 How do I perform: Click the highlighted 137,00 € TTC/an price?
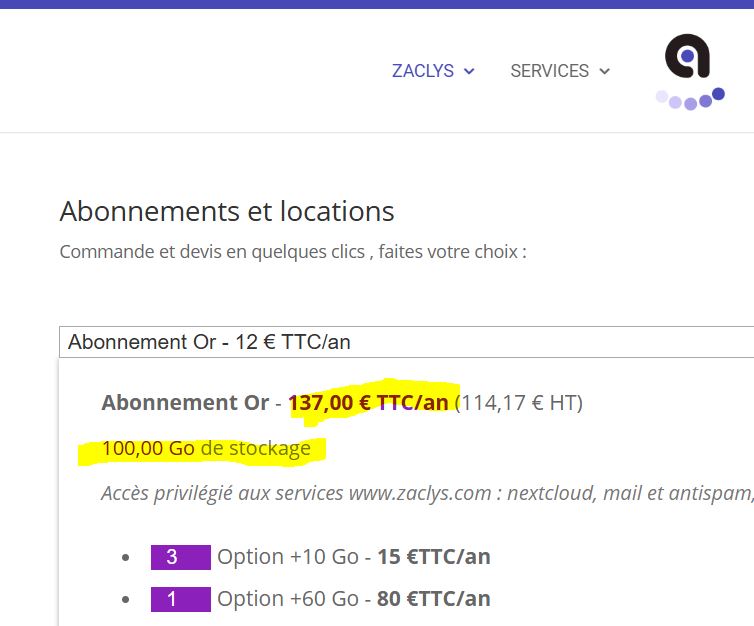[x=368, y=403]
